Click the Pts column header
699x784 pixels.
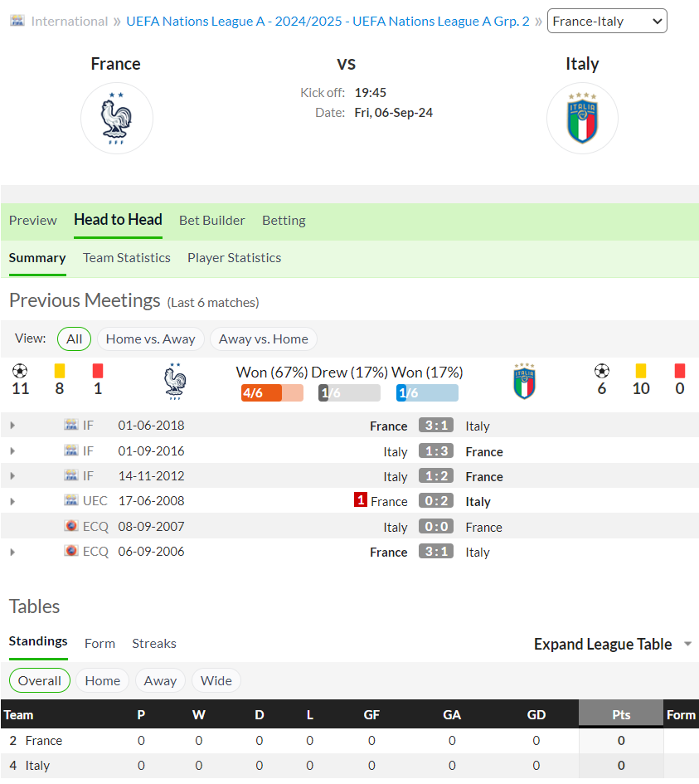click(x=620, y=714)
